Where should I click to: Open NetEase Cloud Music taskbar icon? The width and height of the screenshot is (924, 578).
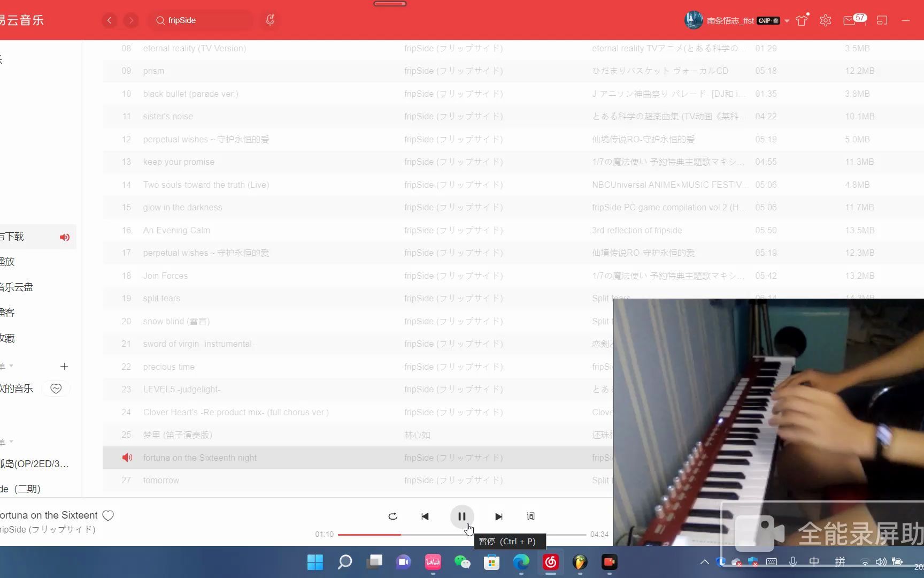(550, 562)
